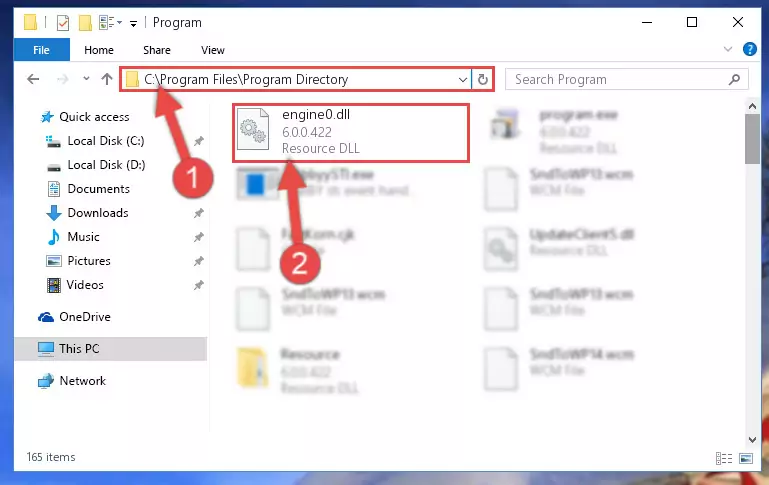Click the 165 items status text

(x=51, y=457)
